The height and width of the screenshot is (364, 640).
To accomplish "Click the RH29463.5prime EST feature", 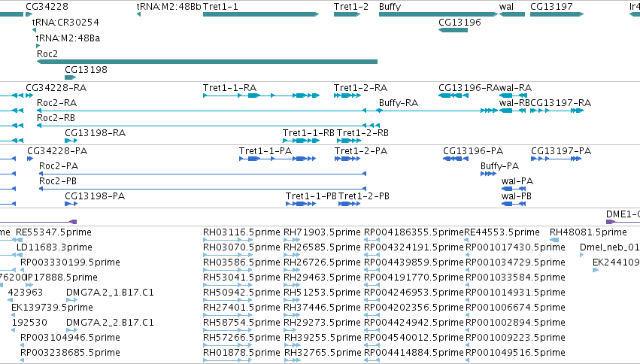I will 292,285.
